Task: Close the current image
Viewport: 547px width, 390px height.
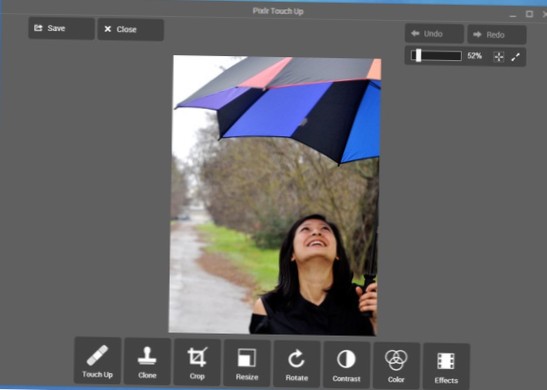Action: pos(131,29)
